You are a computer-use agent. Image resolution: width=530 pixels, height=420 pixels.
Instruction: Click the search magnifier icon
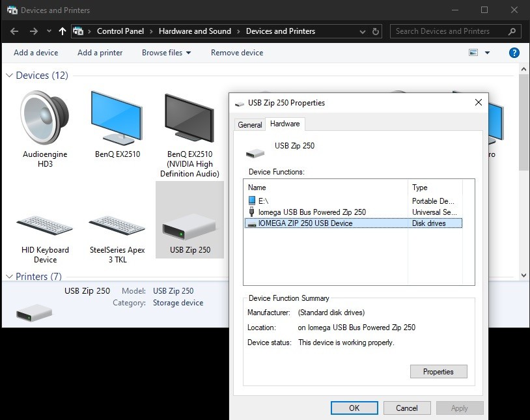512,31
